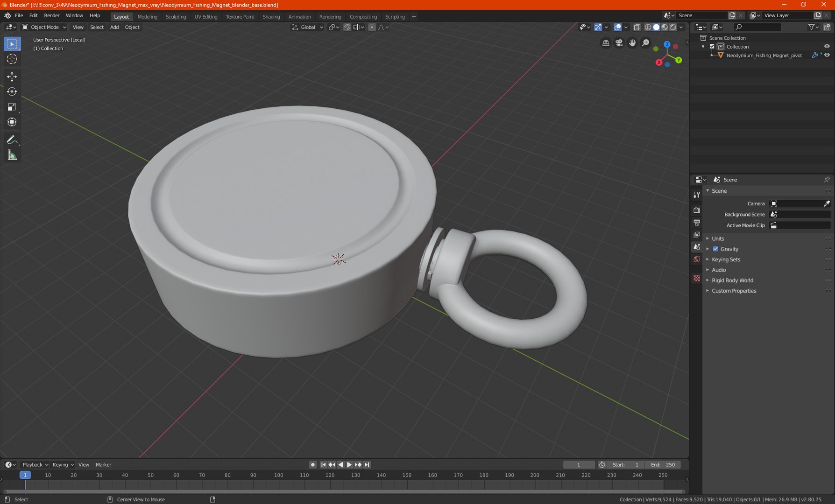The height and width of the screenshot is (504, 835).
Task: Switch to wireframe viewport shading
Action: tap(648, 27)
